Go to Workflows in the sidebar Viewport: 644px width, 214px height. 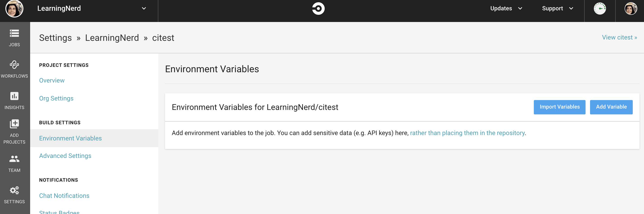point(14,65)
